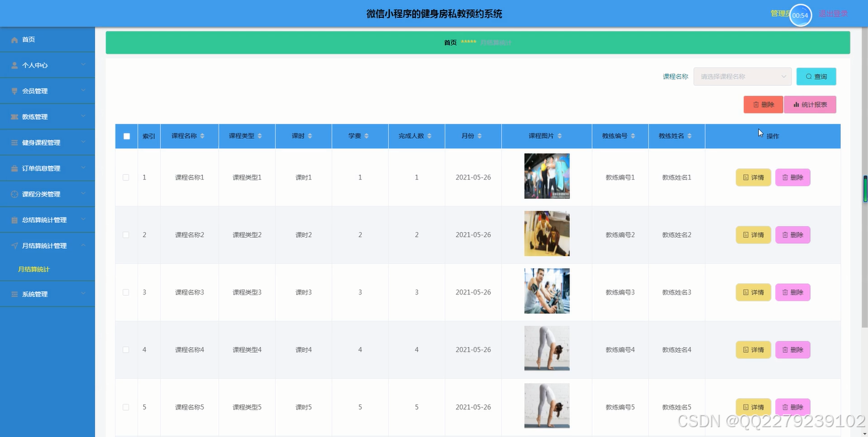Click the 订单信息管理 sidebar icon
This screenshot has width=868, height=437.
point(15,167)
